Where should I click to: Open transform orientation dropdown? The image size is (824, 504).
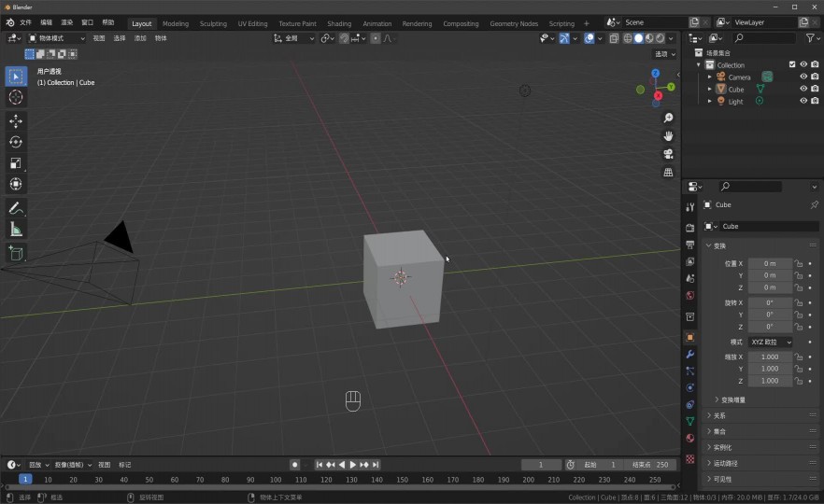tap(293, 38)
